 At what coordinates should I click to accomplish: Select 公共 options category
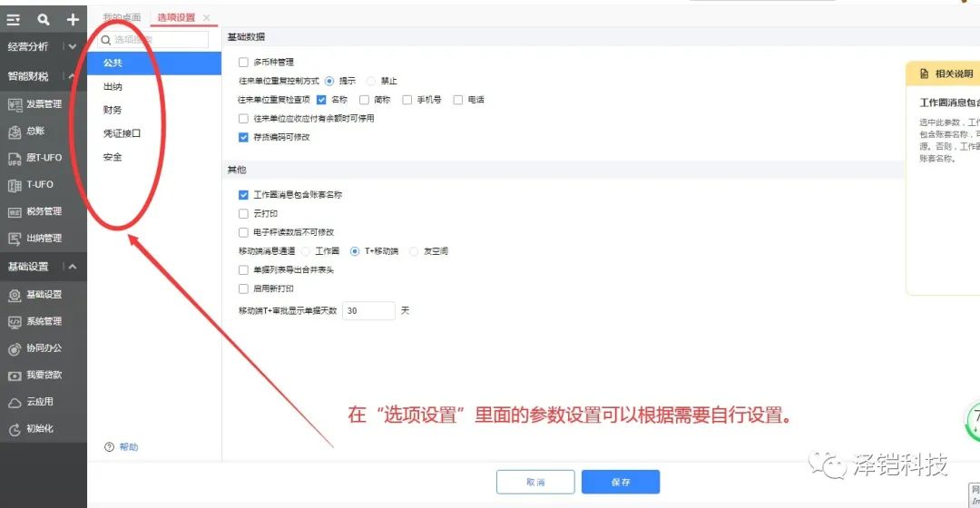(154, 63)
